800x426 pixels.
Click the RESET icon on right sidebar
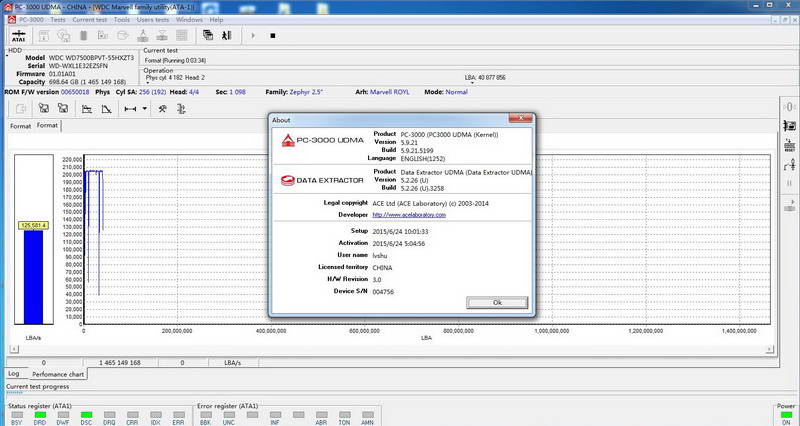tap(789, 145)
